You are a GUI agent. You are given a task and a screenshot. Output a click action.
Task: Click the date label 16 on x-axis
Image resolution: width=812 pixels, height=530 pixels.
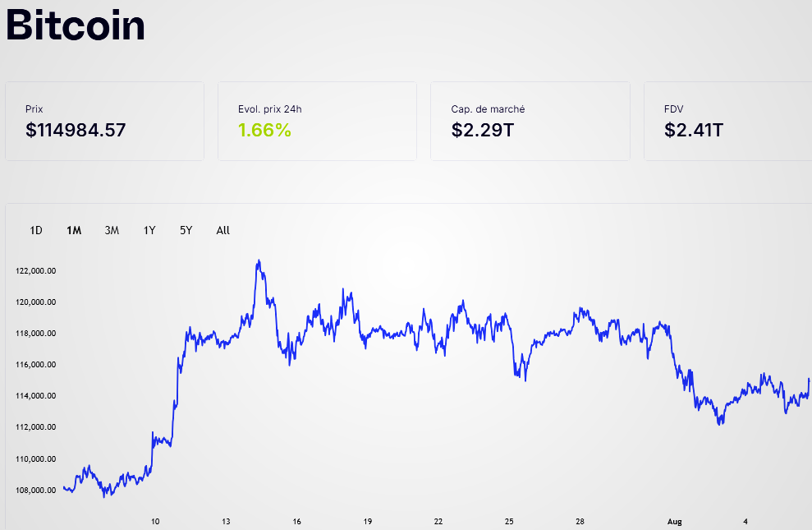click(296, 522)
